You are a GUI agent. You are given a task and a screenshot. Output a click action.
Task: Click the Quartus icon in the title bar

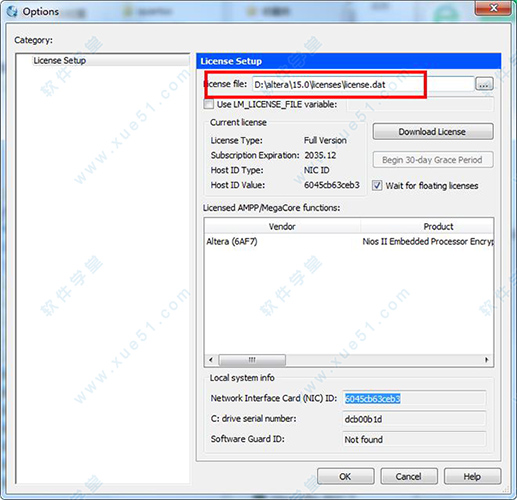click(x=12, y=11)
